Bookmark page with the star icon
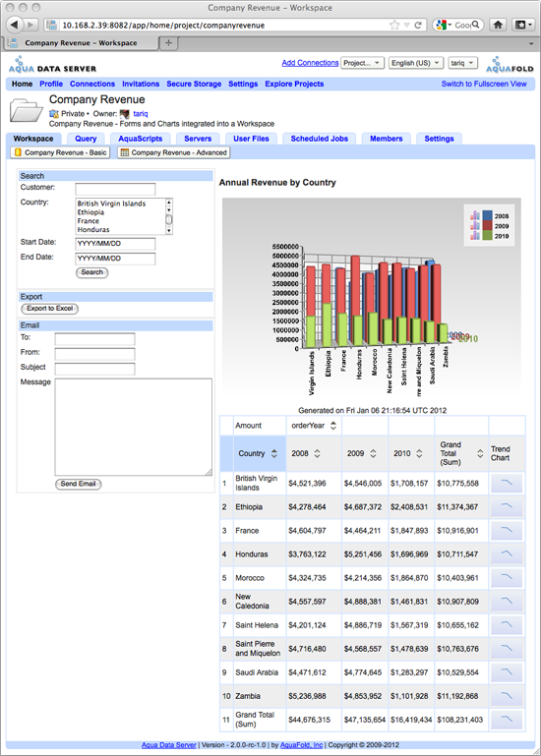Viewport: 541px width, 756px height. (x=394, y=26)
